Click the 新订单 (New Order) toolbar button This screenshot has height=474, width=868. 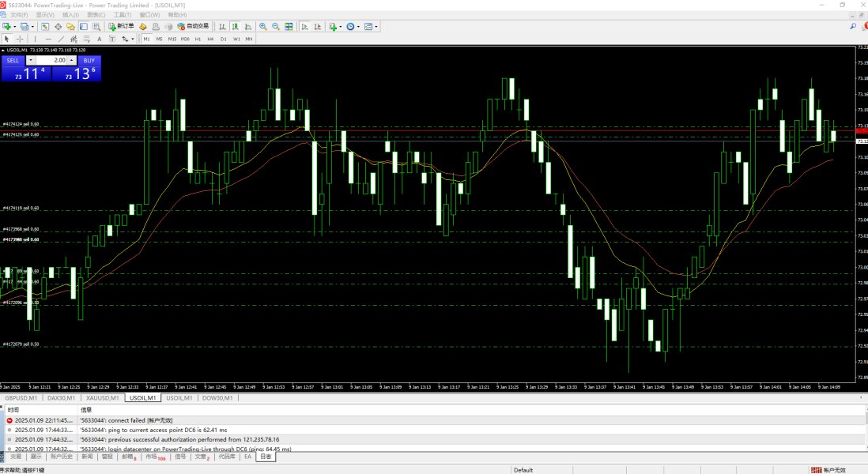pyautogui.click(x=122, y=26)
